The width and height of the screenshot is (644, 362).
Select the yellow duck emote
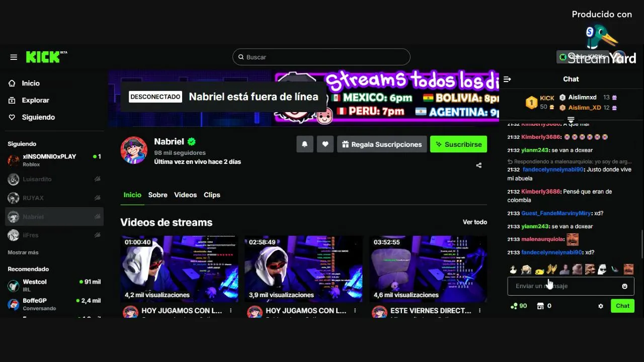coord(539,270)
